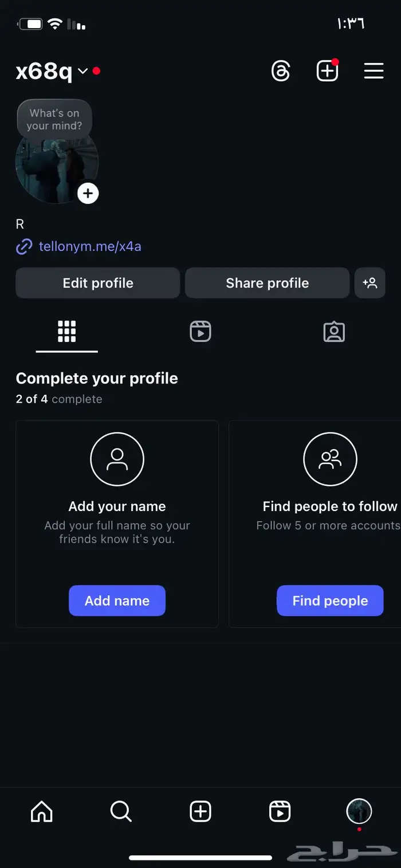Viewport: 401px width, 868px height.
Task: Tap the discover people icon button
Action: click(x=369, y=283)
